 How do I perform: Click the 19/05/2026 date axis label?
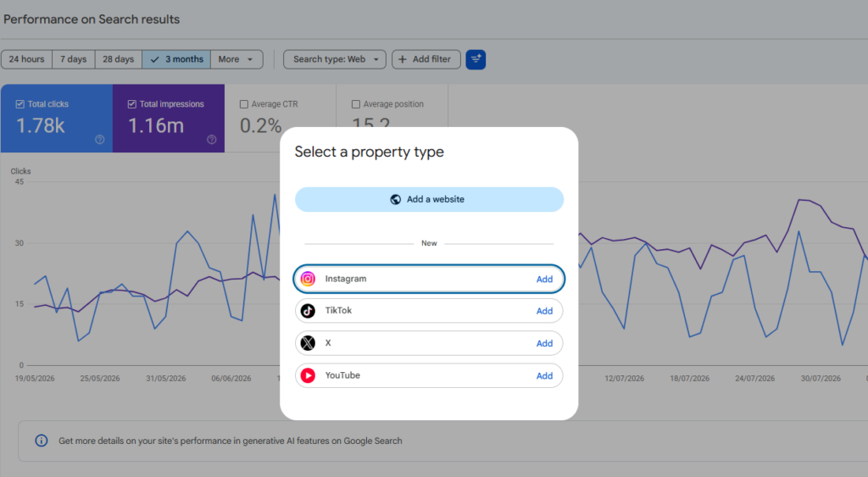click(x=35, y=379)
